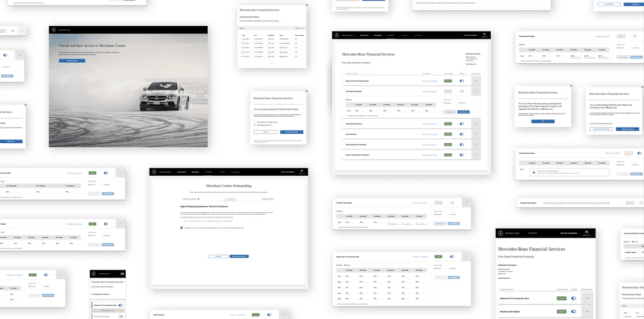Click Mercedes star logo in main products page

[x=337, y=36]
